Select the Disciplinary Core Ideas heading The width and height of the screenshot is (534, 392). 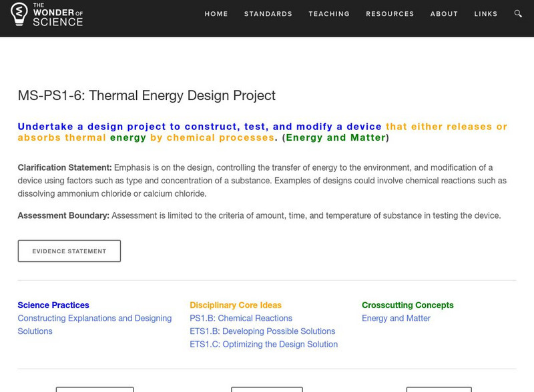(x=236, y=305)
